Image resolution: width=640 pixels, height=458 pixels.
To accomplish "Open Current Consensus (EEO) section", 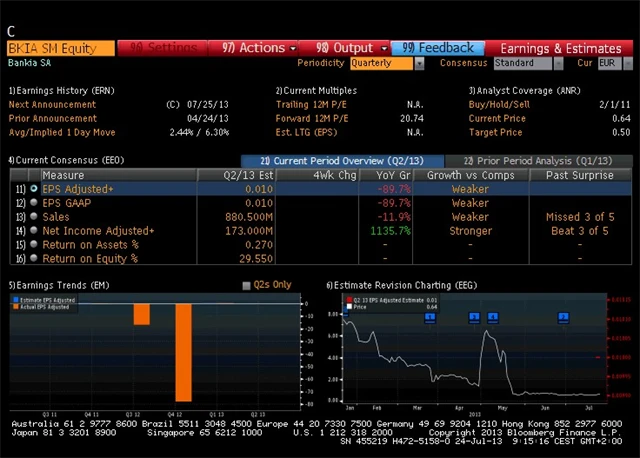I will tap(66, 160).
